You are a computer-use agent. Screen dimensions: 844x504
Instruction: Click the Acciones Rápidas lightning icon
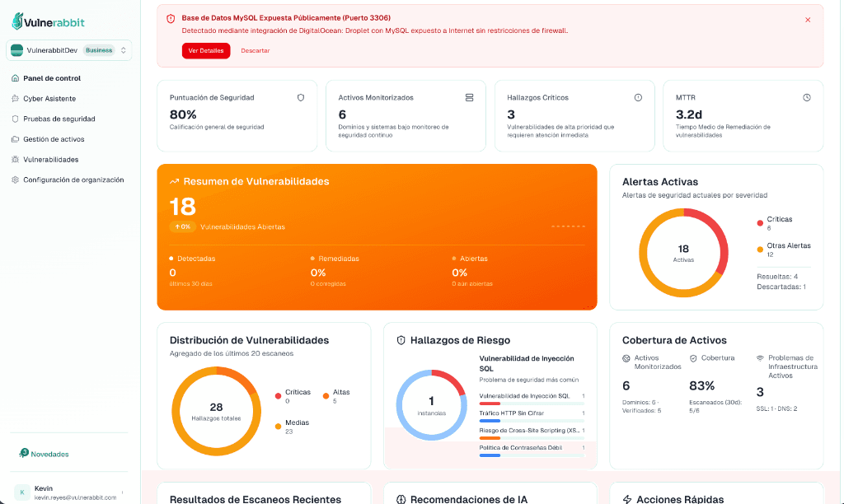(x=627, y=499)
